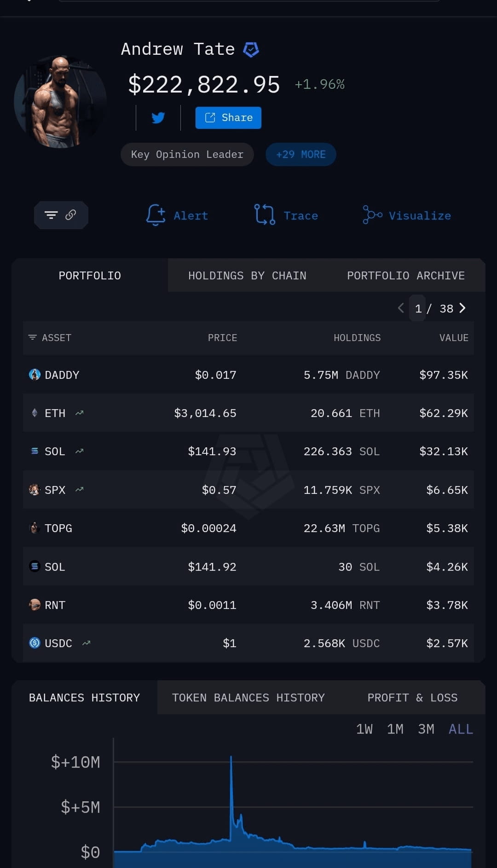Switch to Holdings By Chain tab

247,276
